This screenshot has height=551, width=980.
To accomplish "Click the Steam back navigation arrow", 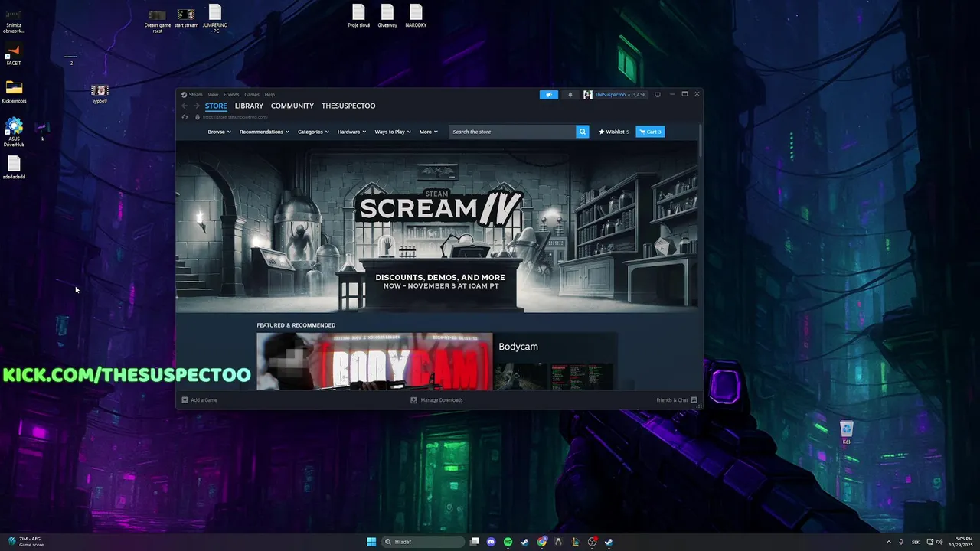I will [185, 106].
